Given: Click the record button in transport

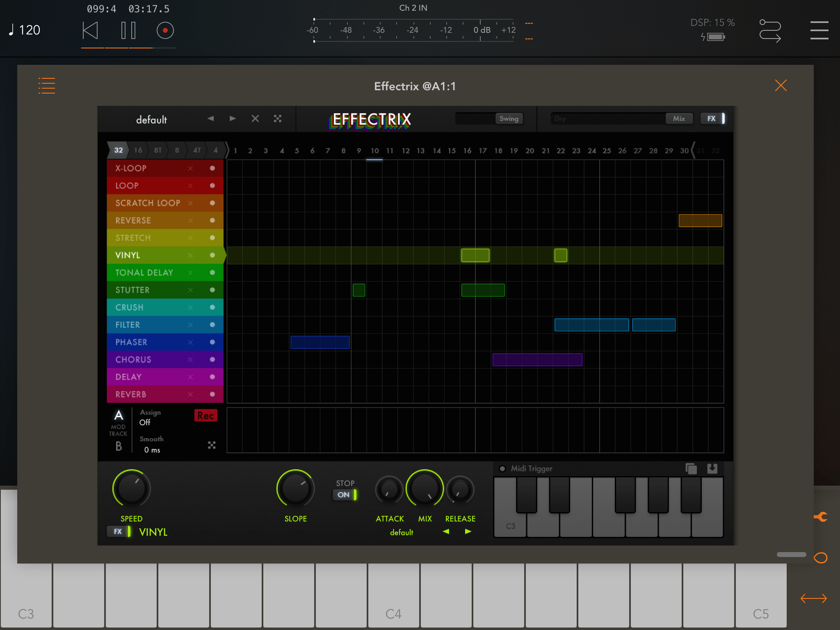Looking at the screenshot, I should click(165, 30).
